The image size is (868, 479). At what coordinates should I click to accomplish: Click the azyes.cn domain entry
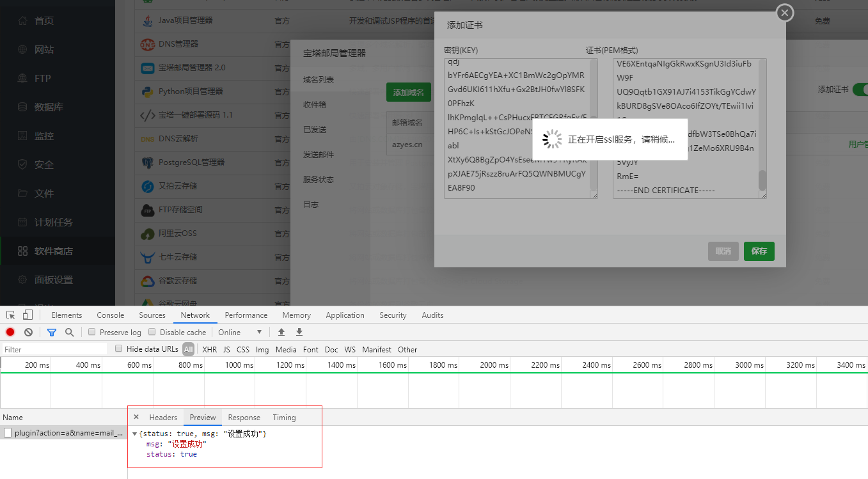407,144
